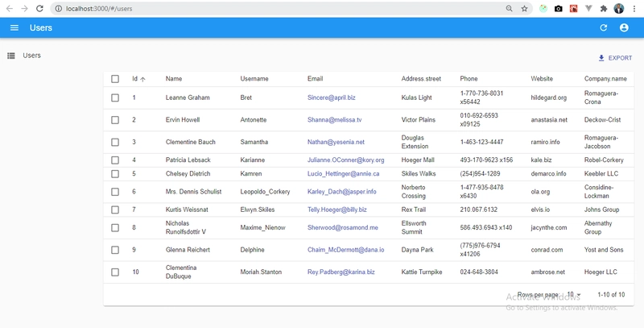This screenshot has height=328, width=644.
Task: Click the Kamren username cell
Action: click(x=251, y=174)
